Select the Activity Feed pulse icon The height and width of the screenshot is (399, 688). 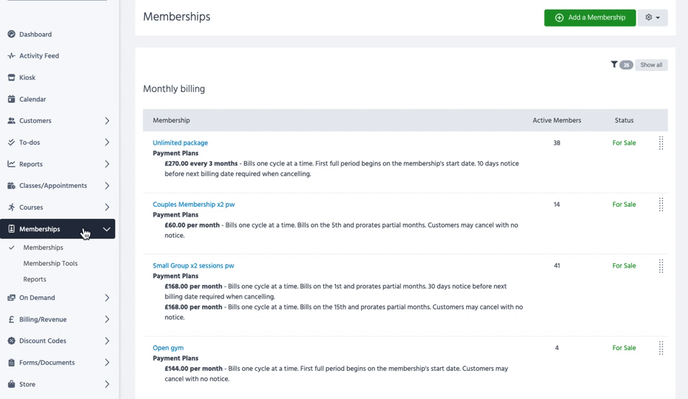tap(11, 56)
